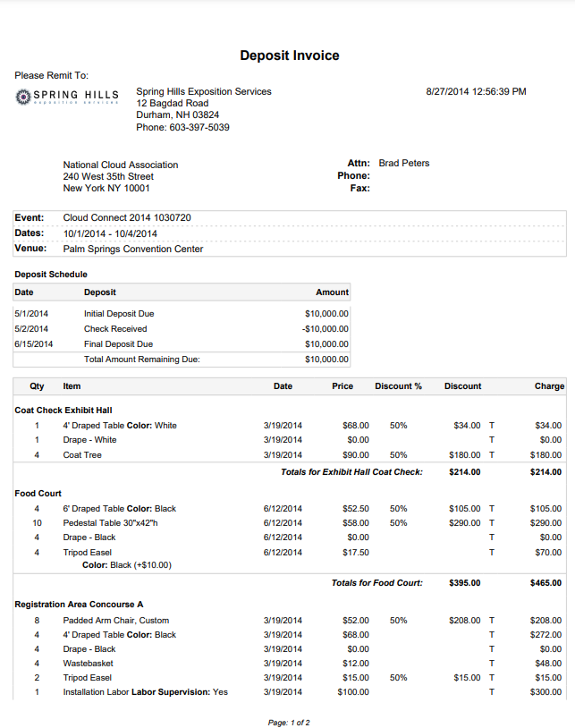575x728 pixels.
Task: Click the Discount % column header
Action: coord(398,386)
